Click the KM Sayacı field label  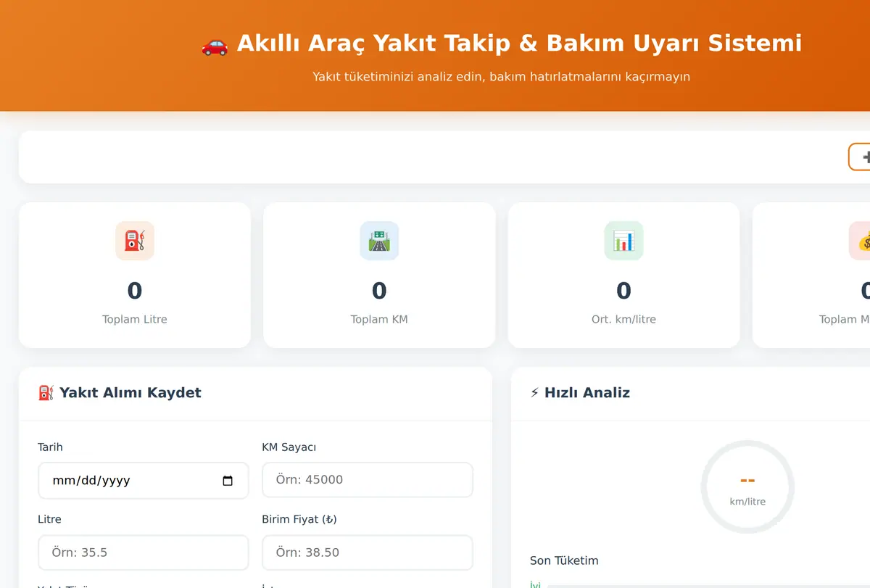[x=289, y=447]
